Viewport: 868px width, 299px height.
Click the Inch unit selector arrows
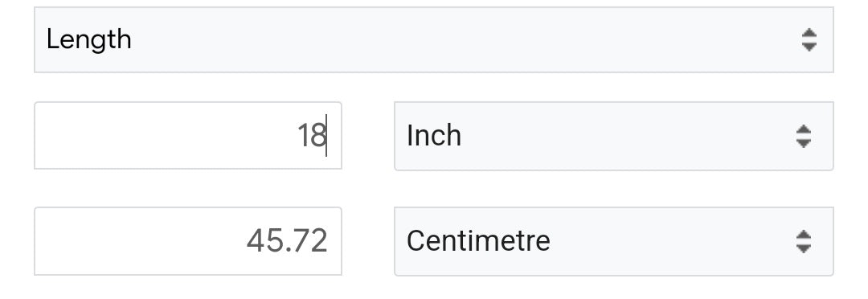[803, 136]
